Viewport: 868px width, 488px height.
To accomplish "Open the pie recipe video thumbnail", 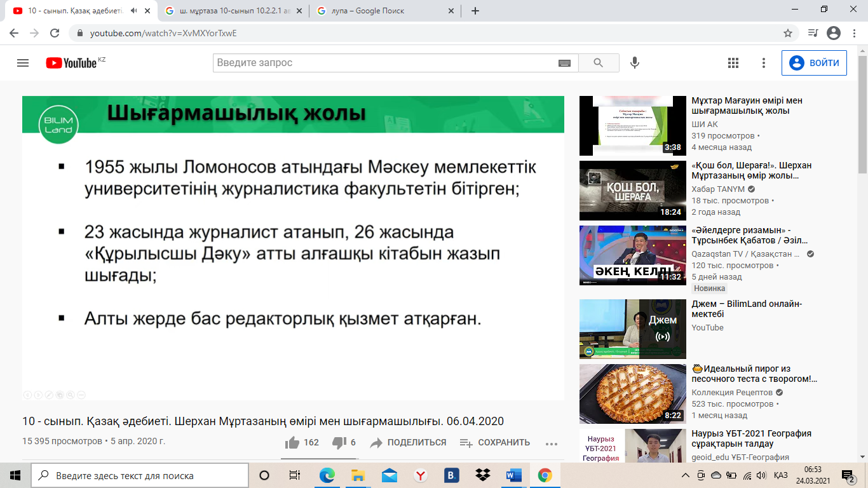I will (x=633, y=394).
